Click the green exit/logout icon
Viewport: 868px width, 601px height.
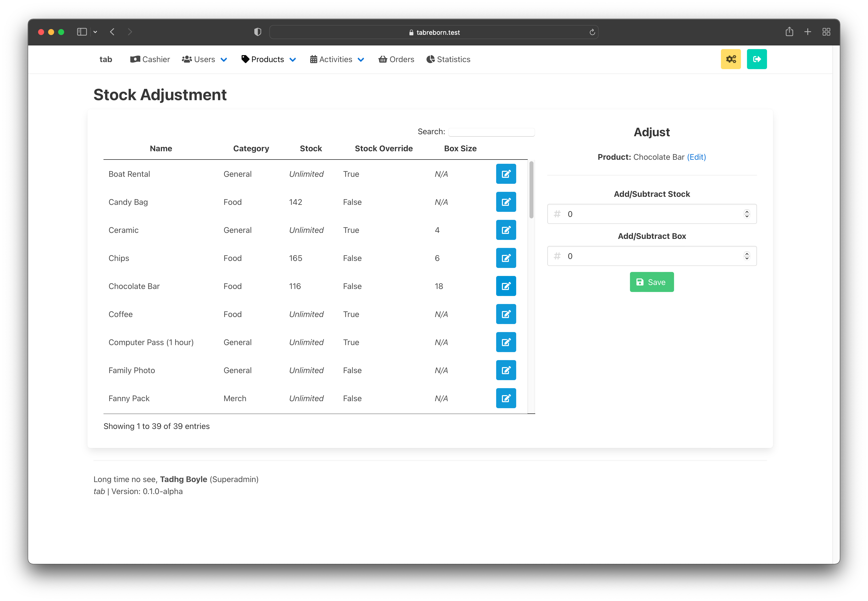click(x=756, y=59)
